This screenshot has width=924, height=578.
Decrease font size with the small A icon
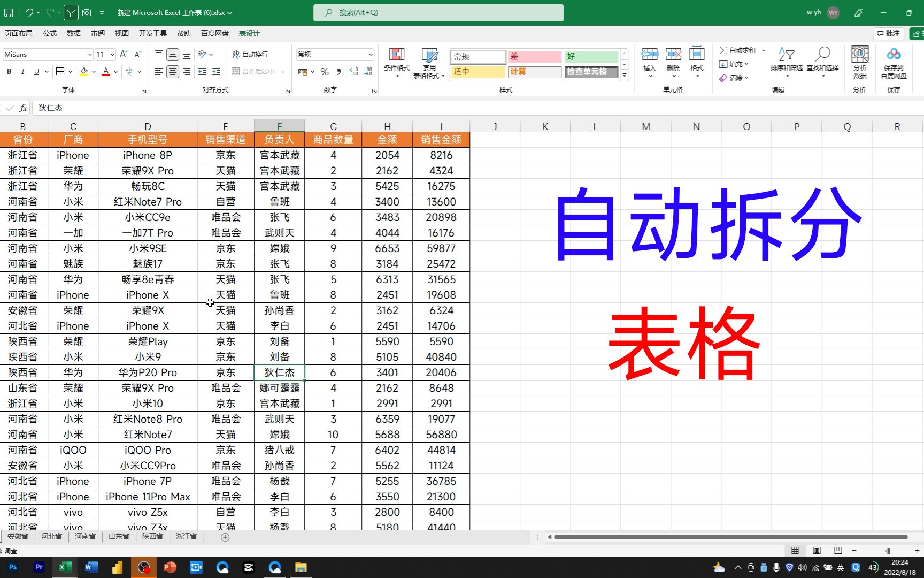pos(138,54)
